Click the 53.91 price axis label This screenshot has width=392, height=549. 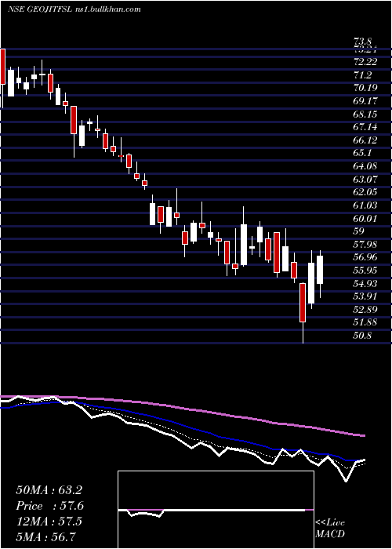[x=367, y=297]
